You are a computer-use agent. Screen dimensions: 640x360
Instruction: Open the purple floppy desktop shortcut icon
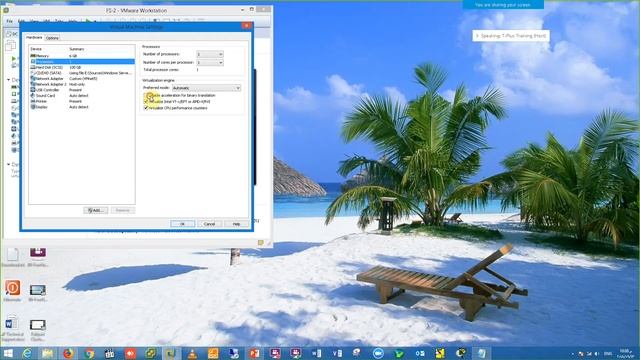click(x=38, y=253)
